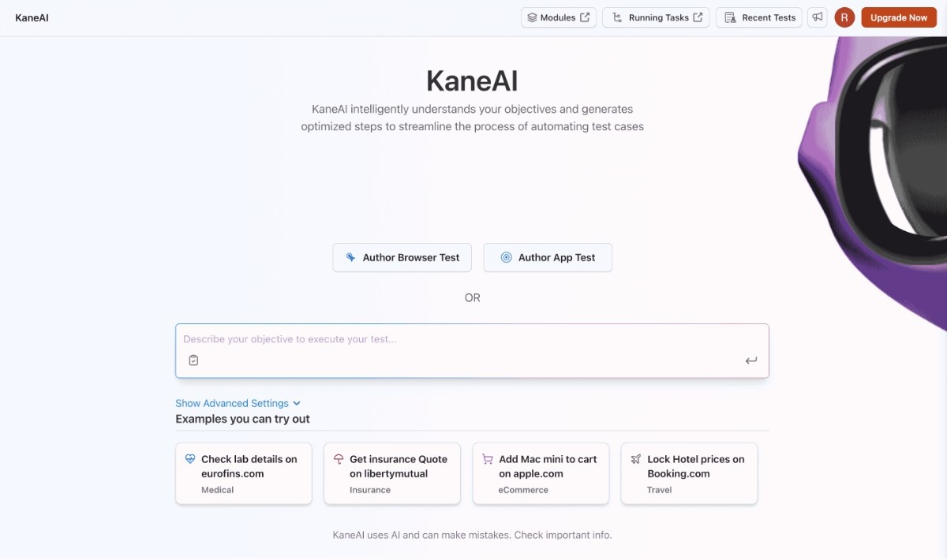
Task: Click the travel plane icon on the Booking.com card
Action: tap(635, 458)
